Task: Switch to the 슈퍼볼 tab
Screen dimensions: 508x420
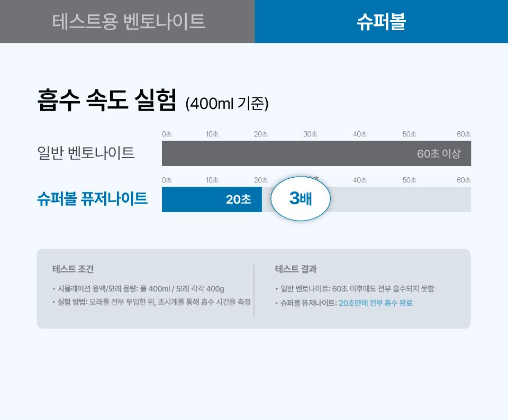Action: (381, 21)
